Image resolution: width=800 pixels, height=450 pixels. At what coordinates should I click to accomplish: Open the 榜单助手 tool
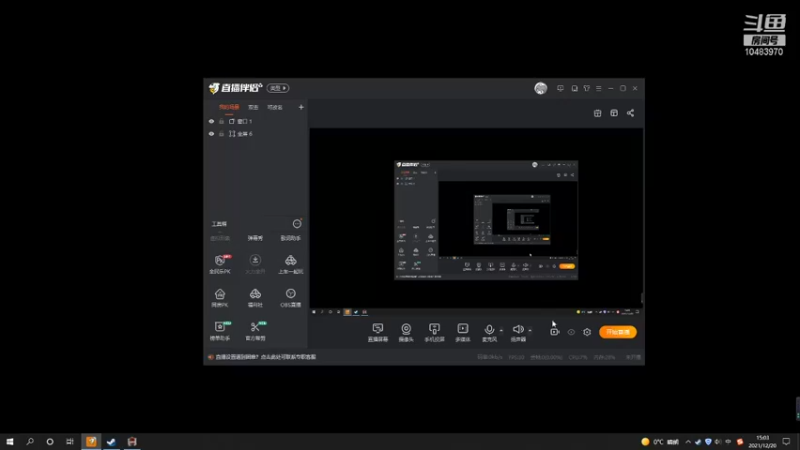tap(220, 331)
